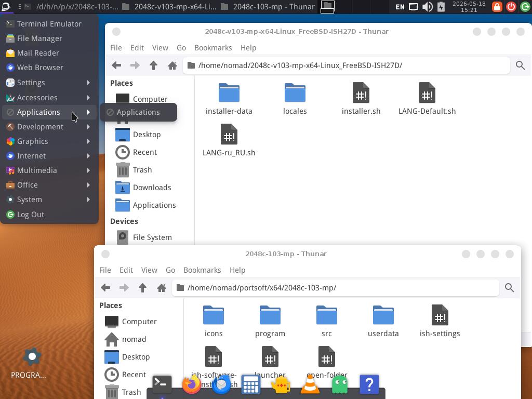Open the installer.sh script file
The height and width of the screenshot is (399, 532).
[361, 98]
